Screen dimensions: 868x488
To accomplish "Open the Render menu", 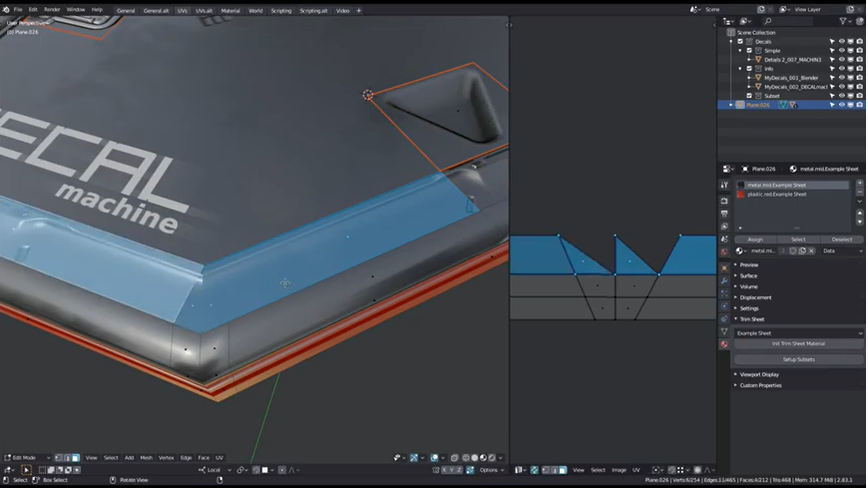I will [x=52, y=10].
